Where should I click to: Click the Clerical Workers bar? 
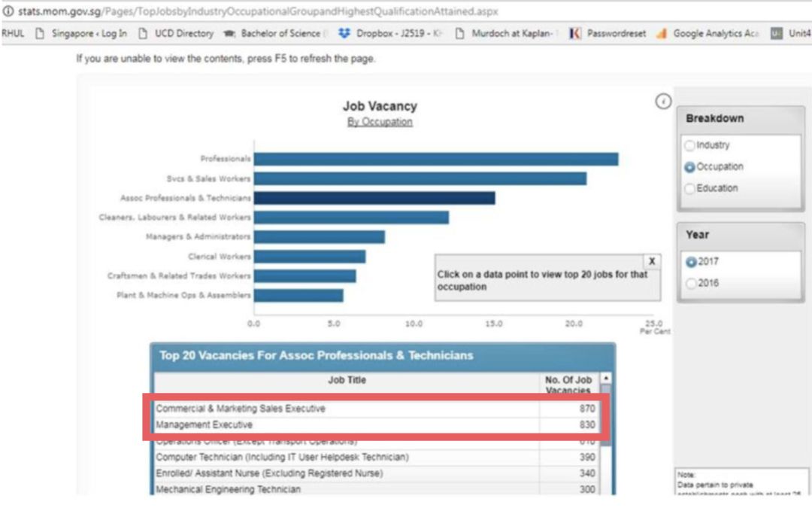point(309,257)
